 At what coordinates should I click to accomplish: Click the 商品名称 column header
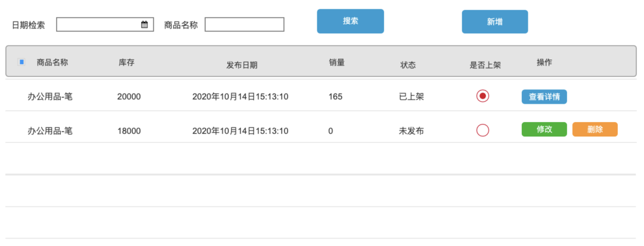coord(52,62)
